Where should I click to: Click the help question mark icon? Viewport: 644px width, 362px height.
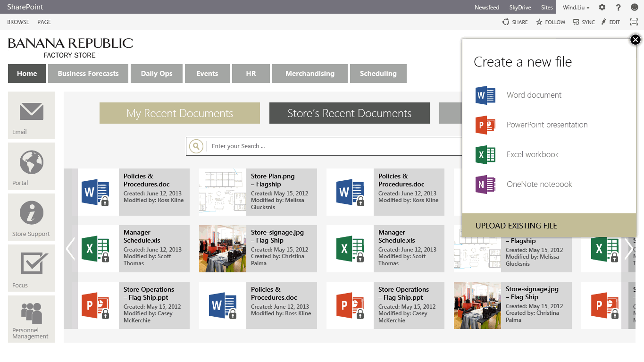619,7
